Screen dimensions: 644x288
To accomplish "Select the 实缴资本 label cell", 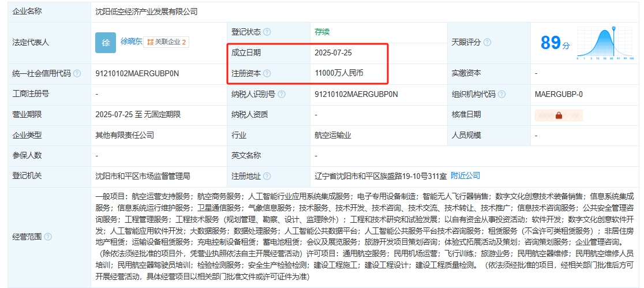I will pyautogui.click(x=489, y=73).
